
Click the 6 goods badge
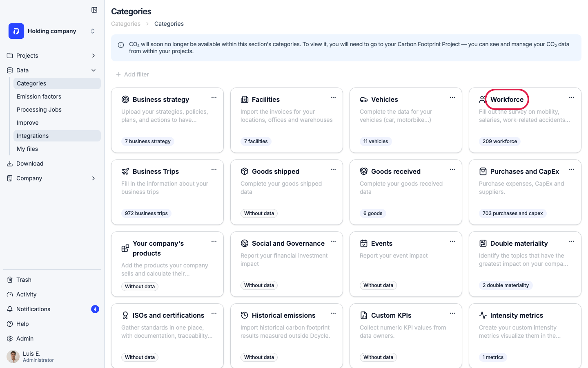tap(373, 213)
